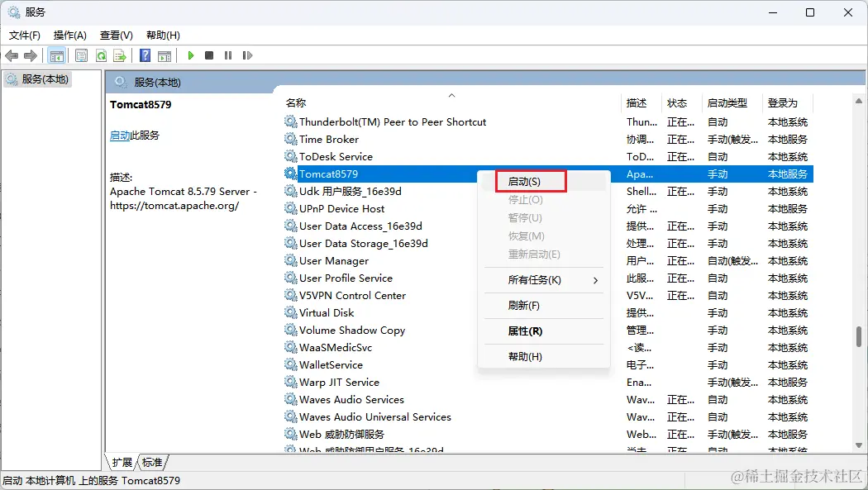The width and height of the screenshot is (868, 490).
Task: Switch to the 标准 tab
Action: click(x=151, y=463)
